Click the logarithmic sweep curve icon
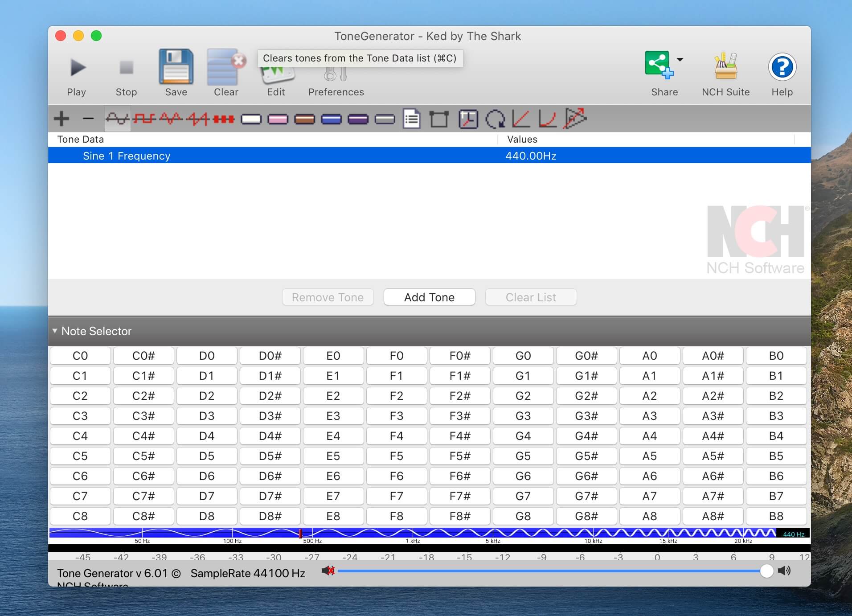 point(547,119)
